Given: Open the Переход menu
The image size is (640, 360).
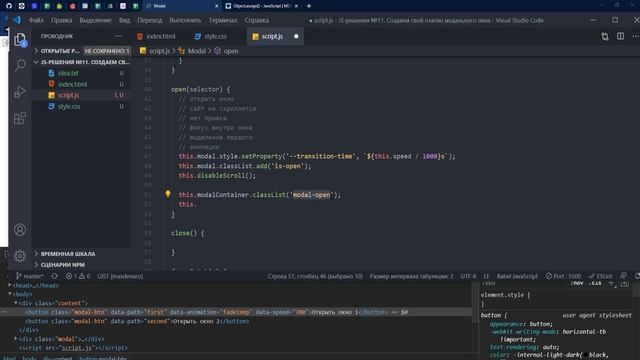Looking at the screenshot, I should point(150,20).
